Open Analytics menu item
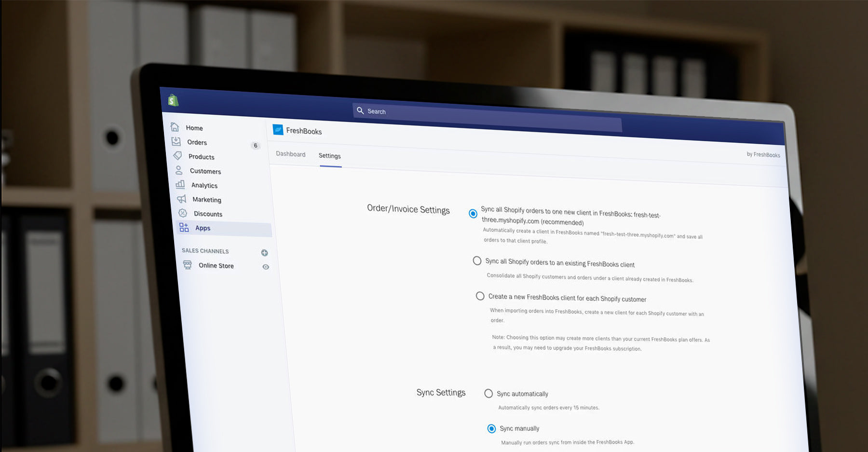Image resolution: width=868 pixels, height=452 pixels. 204,185
